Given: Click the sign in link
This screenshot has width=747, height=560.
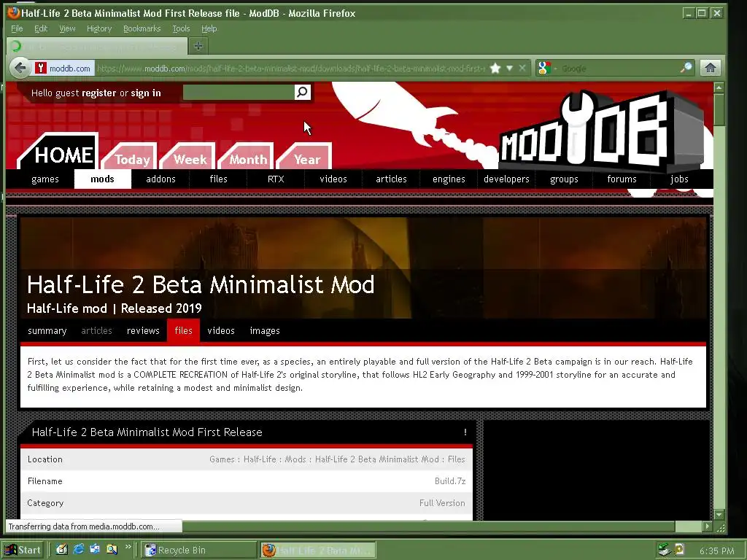Looking at the screenshot, I should (x=146, y=93).
